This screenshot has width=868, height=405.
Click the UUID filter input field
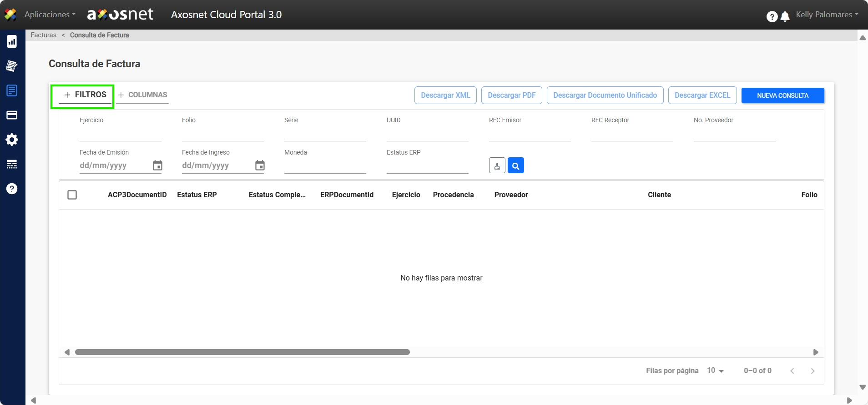click(427, 135)
